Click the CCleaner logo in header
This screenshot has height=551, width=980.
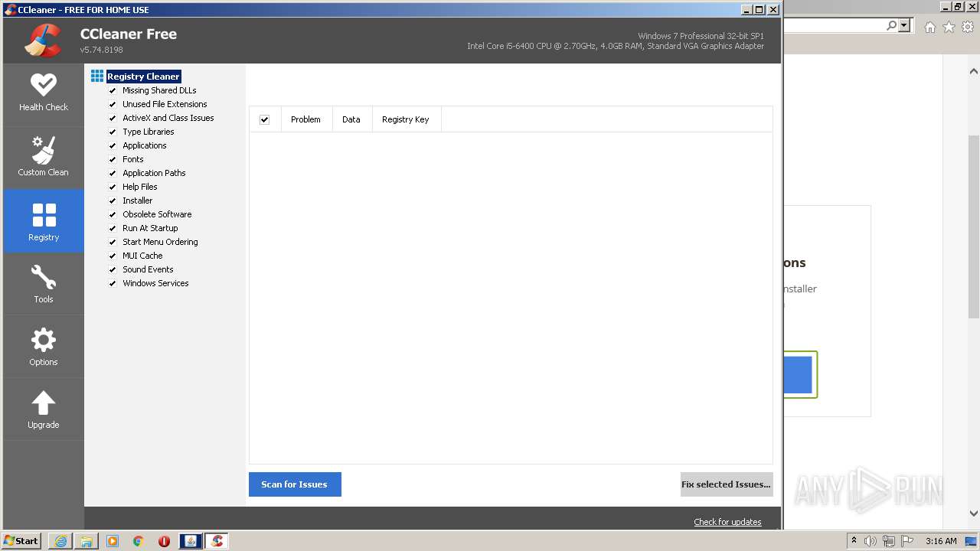[43, 41]
